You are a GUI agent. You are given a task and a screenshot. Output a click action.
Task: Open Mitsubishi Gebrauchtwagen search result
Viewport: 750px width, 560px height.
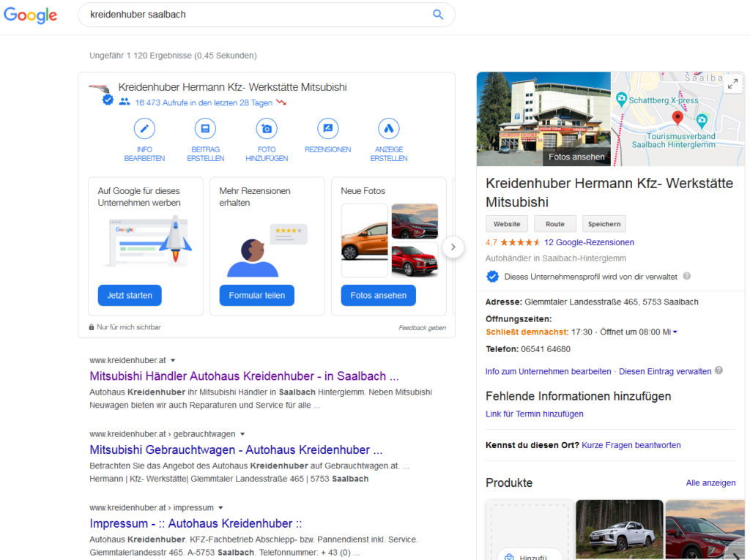point(236,449)
